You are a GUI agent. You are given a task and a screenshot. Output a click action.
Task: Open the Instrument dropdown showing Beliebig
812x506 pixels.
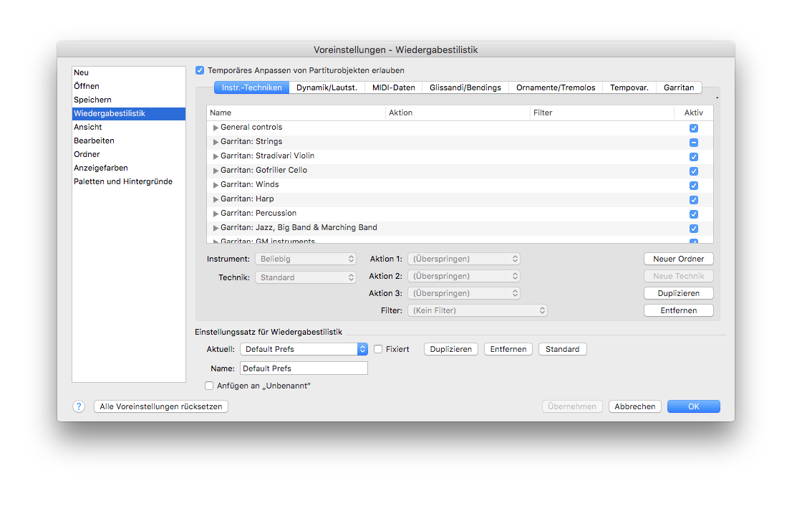click(x=306, y=259)
